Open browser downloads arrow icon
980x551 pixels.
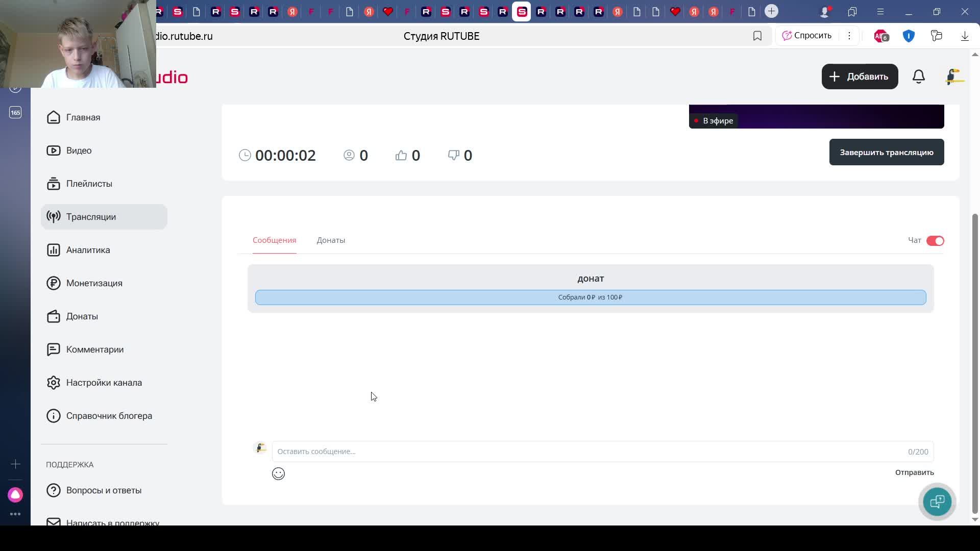pyautogui.click(x=965, y=36)
